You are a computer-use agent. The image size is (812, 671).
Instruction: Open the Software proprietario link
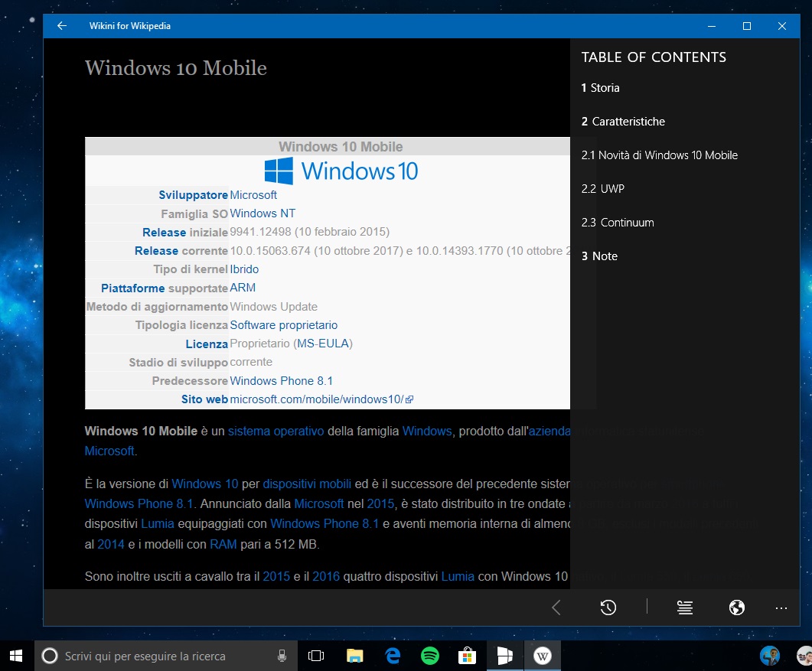pyautogui.click(x=283, y=325)
